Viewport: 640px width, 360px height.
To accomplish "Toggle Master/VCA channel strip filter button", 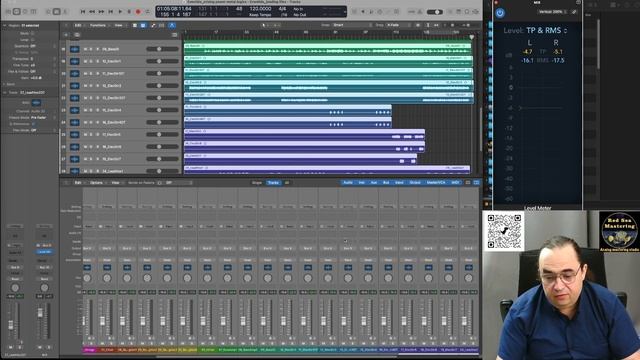I will tap(436, 183).
